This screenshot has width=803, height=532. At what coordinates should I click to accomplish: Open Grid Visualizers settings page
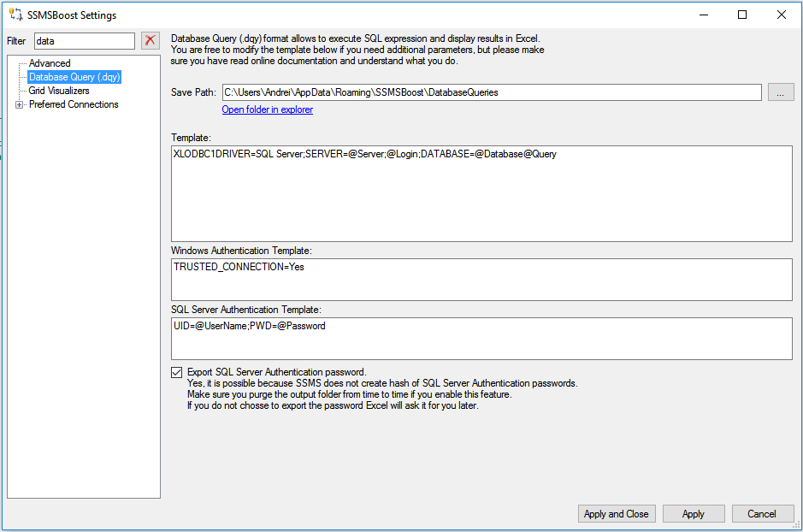coord(59,91)
